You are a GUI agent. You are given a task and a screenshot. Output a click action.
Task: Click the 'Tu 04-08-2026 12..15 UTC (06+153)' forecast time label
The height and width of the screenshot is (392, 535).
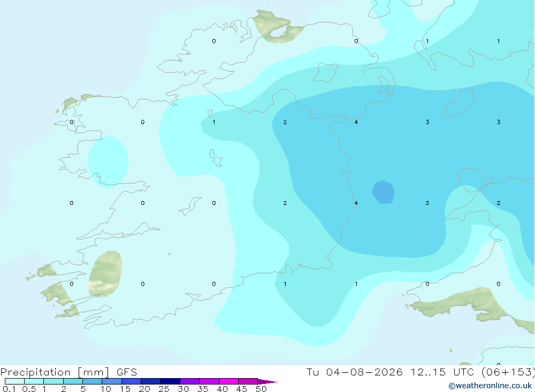pos(420,372)
